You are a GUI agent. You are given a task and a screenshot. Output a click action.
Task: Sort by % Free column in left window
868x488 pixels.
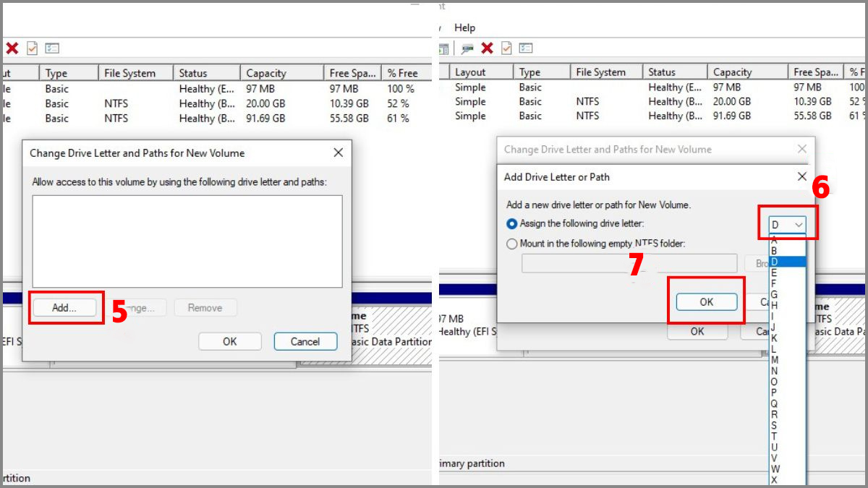407,73
